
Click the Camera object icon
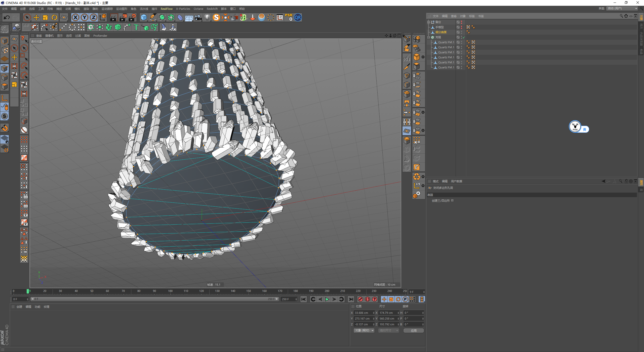coord(198,18)
